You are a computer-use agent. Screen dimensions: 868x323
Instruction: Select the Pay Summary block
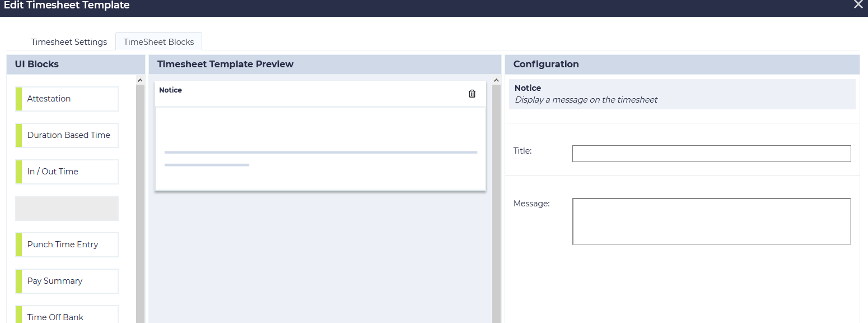click(x=67, y=281)
